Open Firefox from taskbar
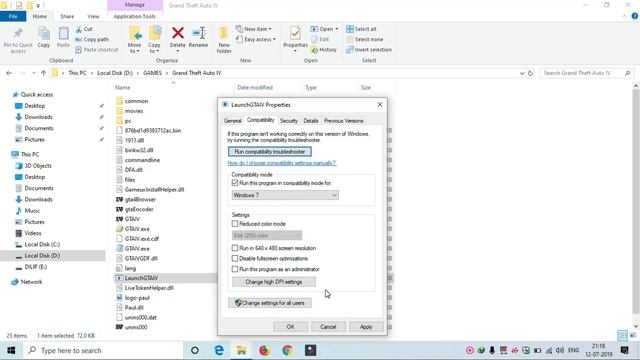The image size is (640, 360). (264, 351)
